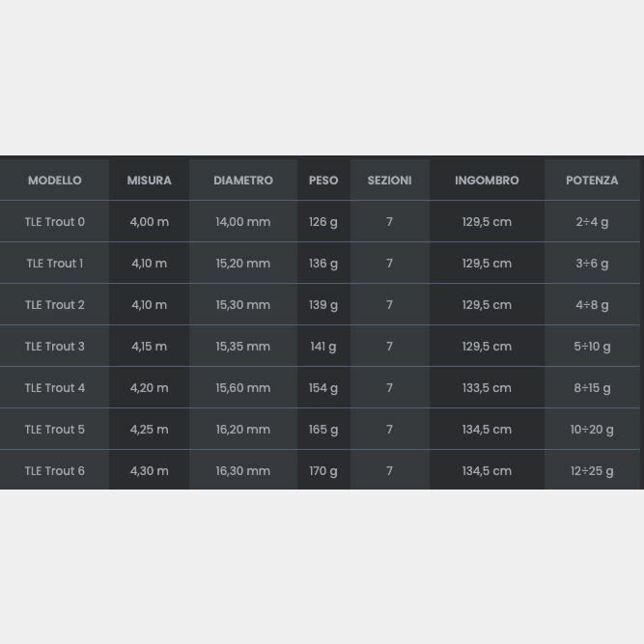Click the DIAMETRO column header
The width and height of the screenshot is (644, 644).
(243, 181)
